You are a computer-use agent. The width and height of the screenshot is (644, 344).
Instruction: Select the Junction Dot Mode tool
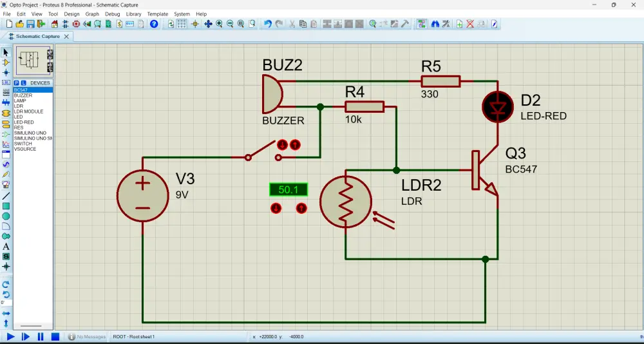pyautogui.click(x=6, y=72)
